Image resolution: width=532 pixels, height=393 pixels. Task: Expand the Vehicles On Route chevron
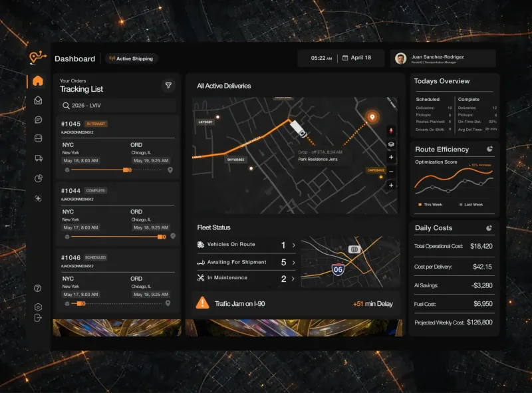tap(293, 245)
